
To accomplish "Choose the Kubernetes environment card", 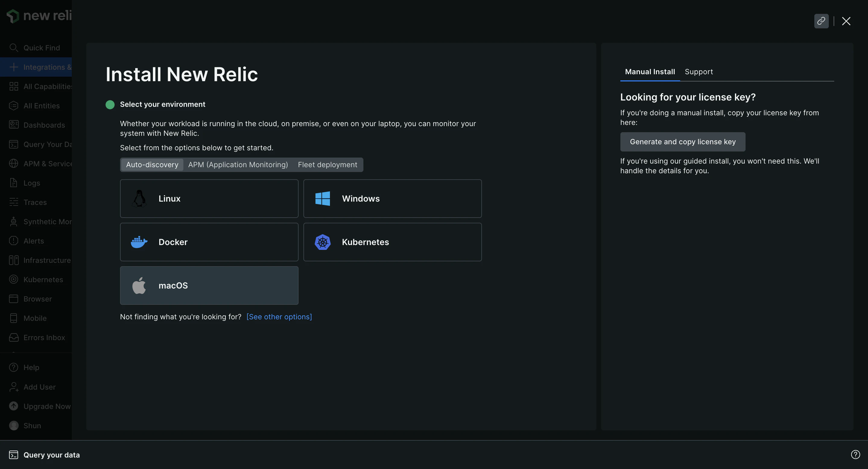I will 392,242.
